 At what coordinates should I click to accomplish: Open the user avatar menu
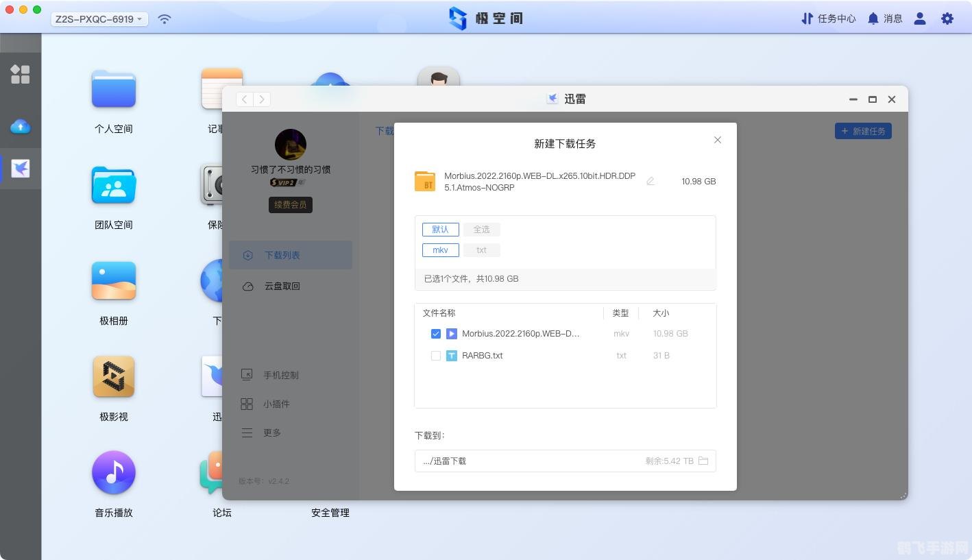click(919, 19)
